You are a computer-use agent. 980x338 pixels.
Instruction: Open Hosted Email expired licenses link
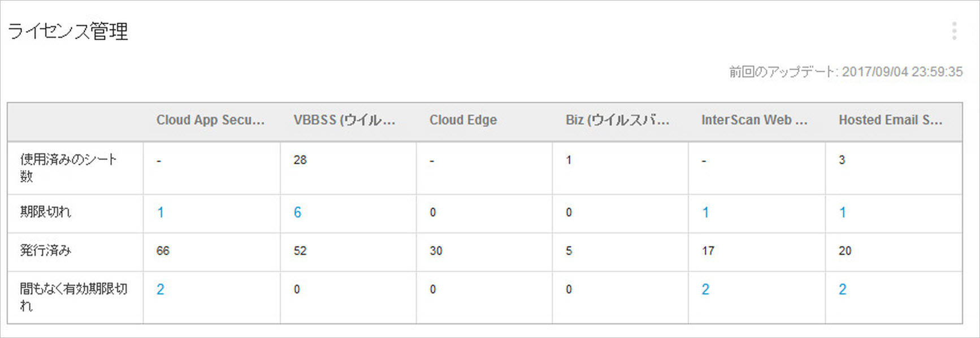tap(842, 213)
